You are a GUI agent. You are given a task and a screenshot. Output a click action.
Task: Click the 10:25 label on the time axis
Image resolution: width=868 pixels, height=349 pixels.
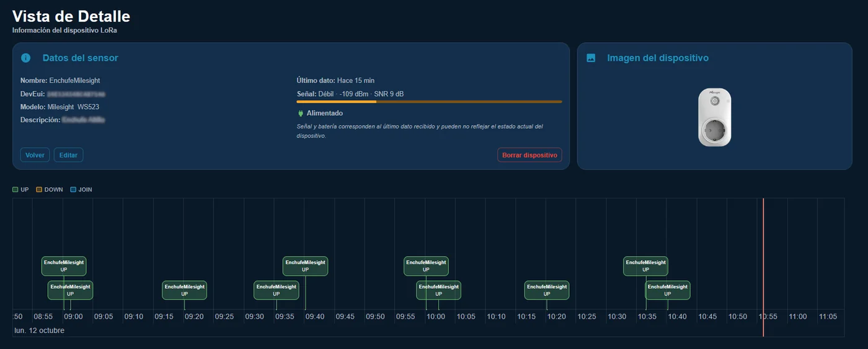(587, 316)
